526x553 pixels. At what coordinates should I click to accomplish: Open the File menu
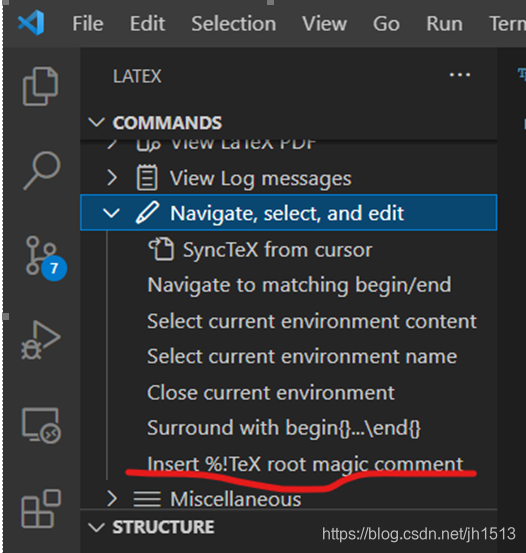tap(88, 24)
